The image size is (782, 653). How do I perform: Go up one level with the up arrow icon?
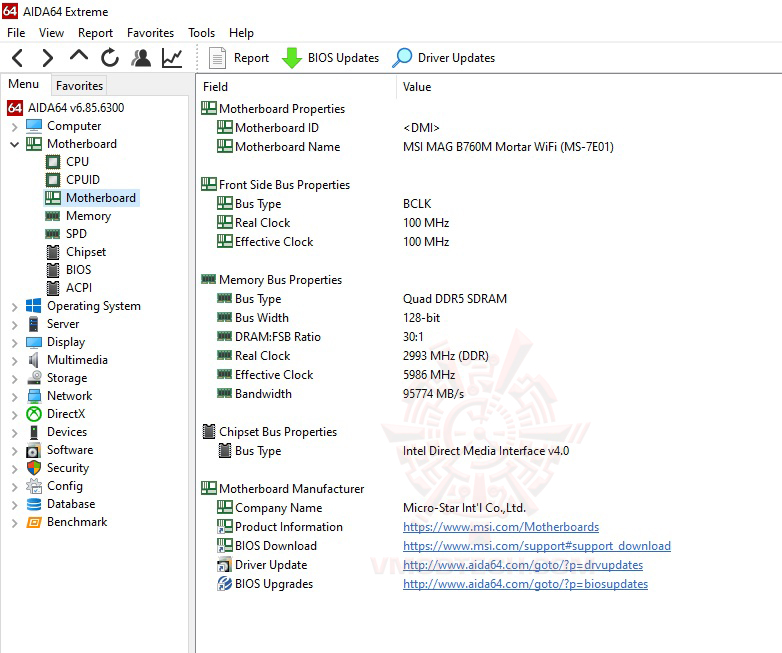pyautogui.click(x=79, y=56)
